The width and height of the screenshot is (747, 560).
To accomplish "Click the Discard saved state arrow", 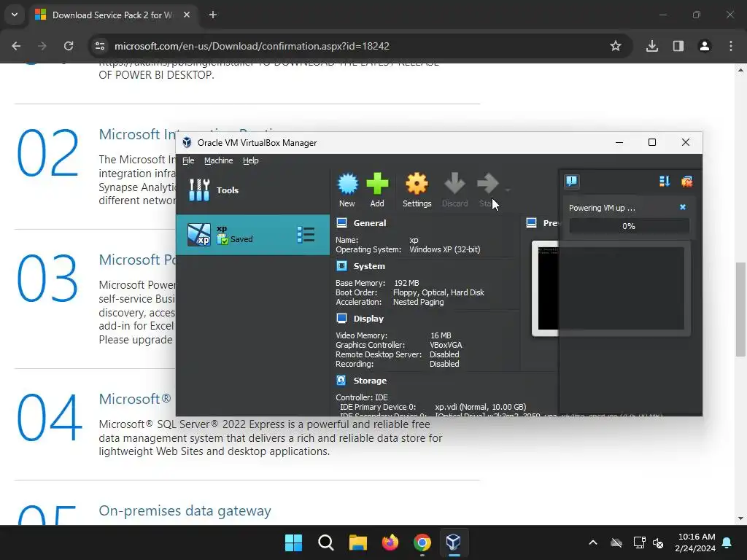I will tap(454, 190).
